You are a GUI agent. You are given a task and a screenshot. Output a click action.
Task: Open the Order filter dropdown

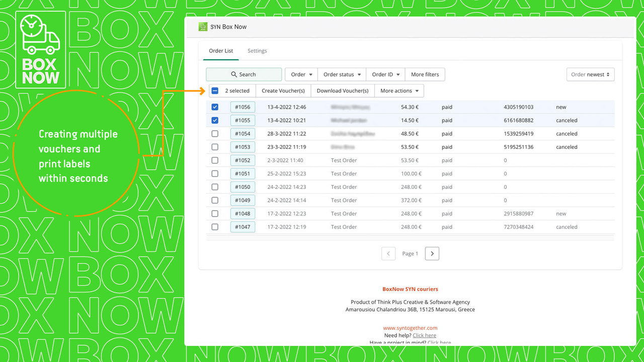pyautogui.click(x=301, y=74)
